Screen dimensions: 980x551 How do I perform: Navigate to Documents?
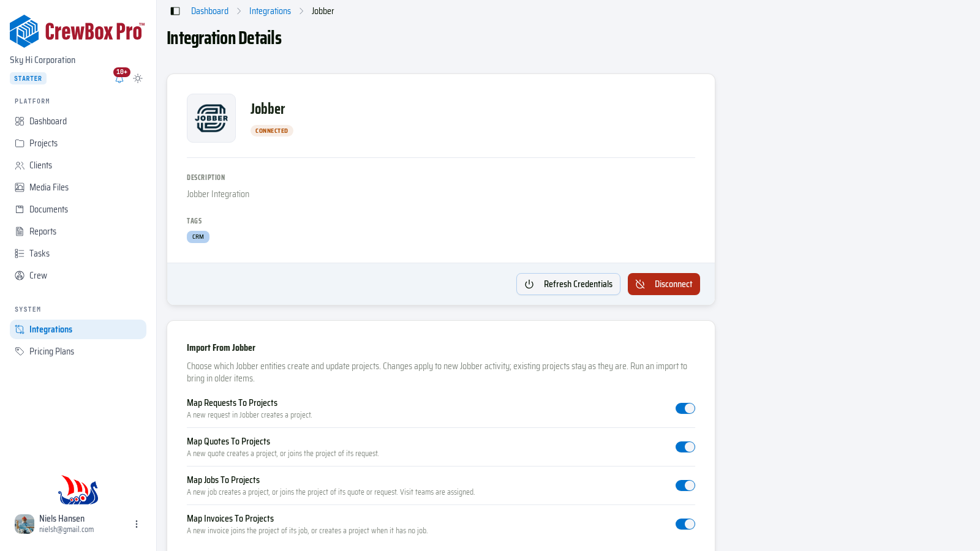(78, 209)
